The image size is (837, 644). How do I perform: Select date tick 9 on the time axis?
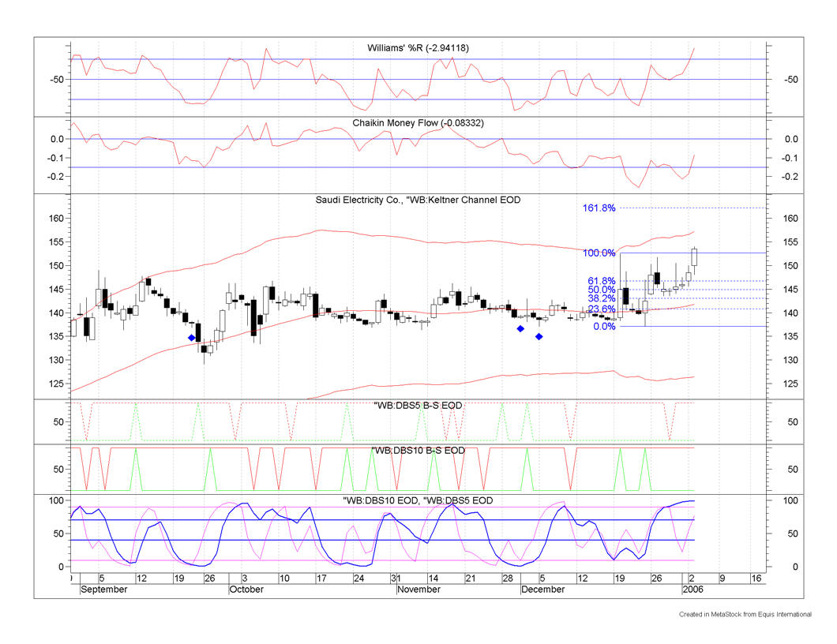[723, 578]
